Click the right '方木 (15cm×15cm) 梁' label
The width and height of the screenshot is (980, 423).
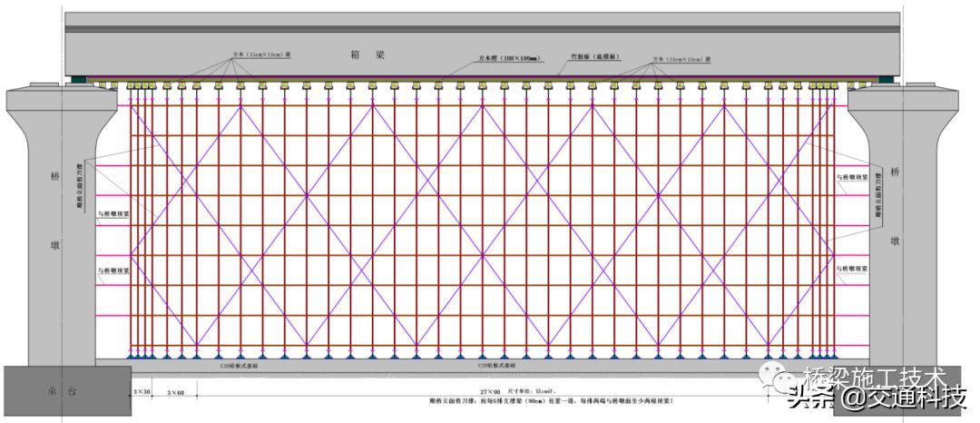point(681,59)
